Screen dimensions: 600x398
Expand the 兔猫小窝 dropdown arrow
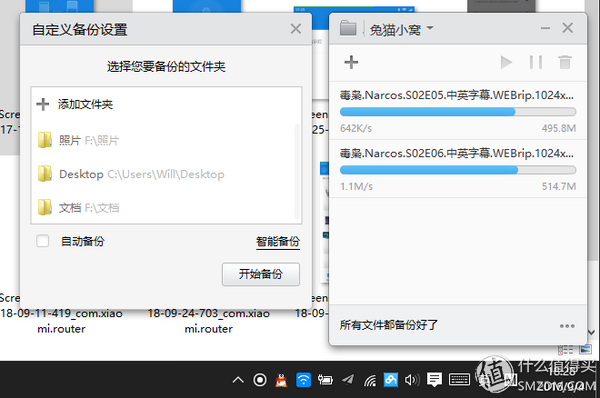430,28
